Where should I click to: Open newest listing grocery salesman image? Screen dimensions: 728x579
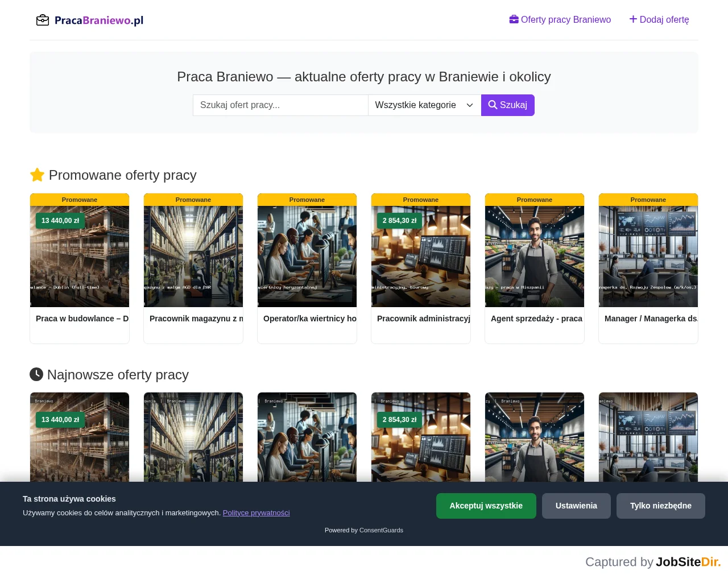tap(535, 437)
